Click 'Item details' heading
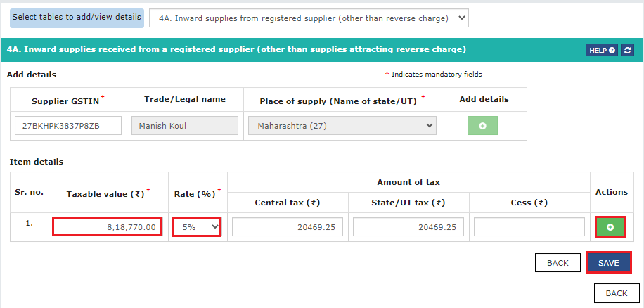The width and height of the screenshot is (644, 308). pos(37,162)
